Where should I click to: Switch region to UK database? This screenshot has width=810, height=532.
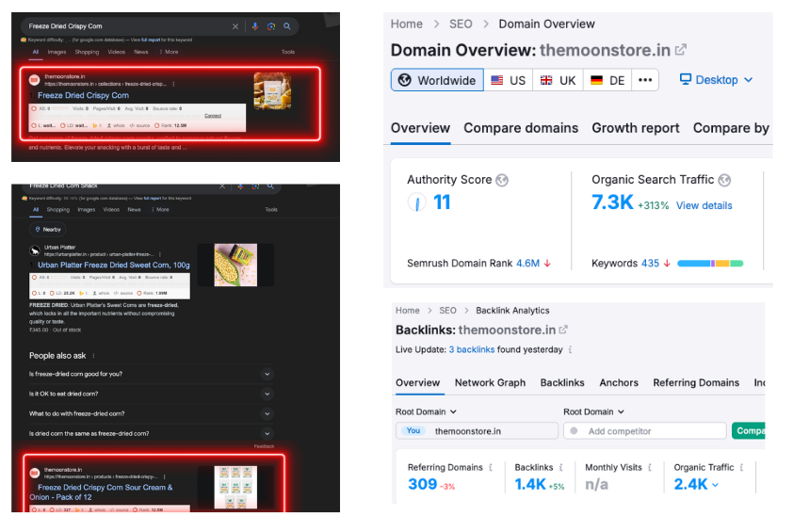(558, 80)
